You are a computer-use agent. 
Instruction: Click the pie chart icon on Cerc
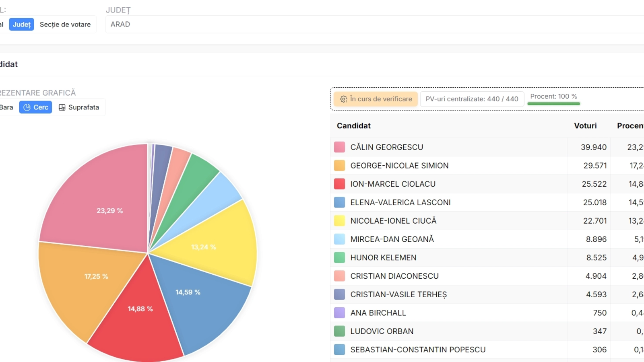coord(27,107)
